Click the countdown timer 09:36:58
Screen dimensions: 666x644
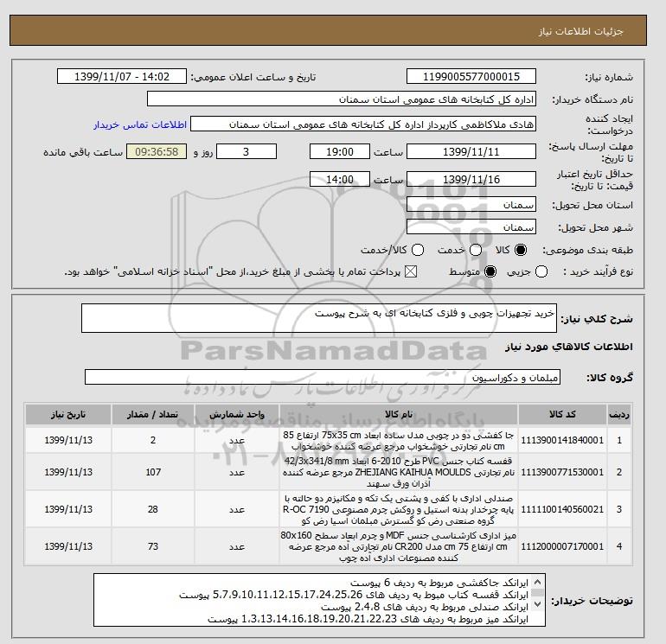(157, 151)
